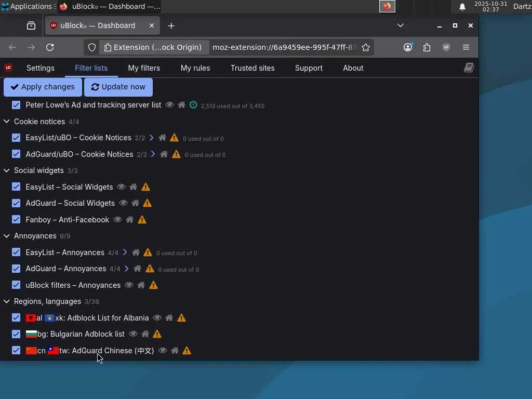Click Update now button
Screen dimensions: 532x399
click(x=118, y=87)
